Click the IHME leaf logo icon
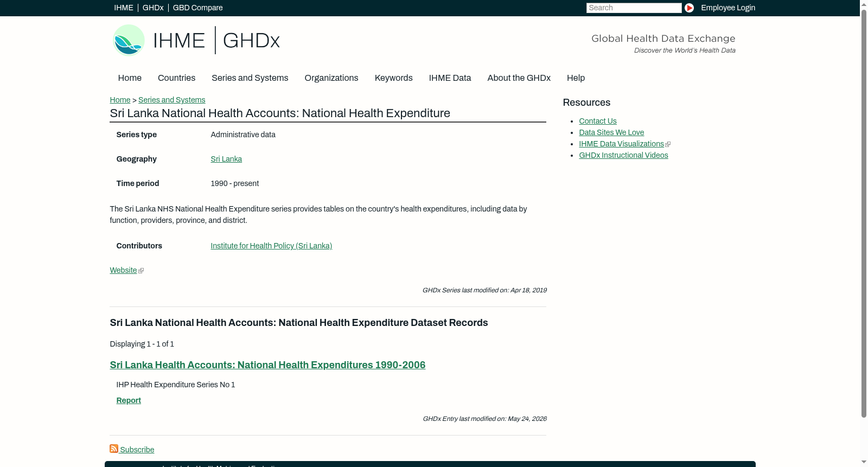Viewport: 868px width, 467px height. pyautogui.click(x=129, y=40)
